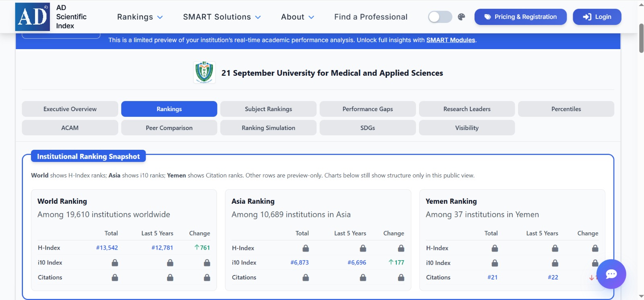Click the lock in World i10 Index Total
Screen dimensions: 644x300
click(x=115, y=263)
